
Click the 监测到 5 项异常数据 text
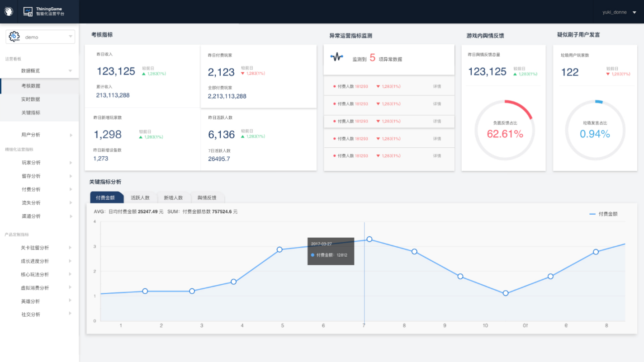377,58
